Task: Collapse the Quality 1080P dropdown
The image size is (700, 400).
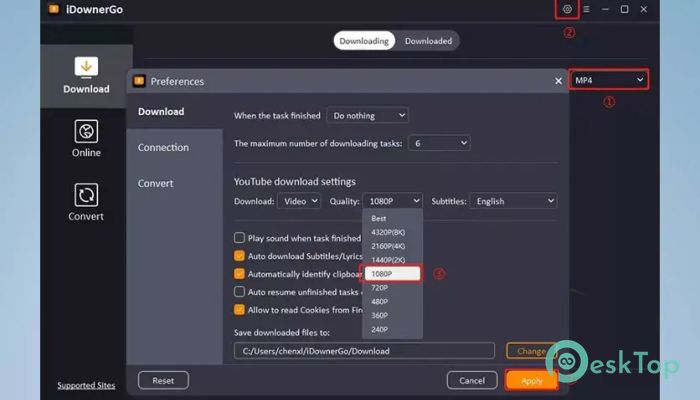Action: [392, 201]
